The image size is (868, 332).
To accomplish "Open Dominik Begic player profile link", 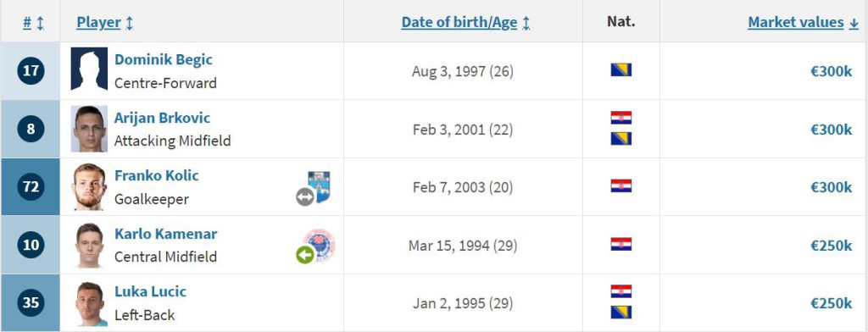I will click(x=164, y=59).
